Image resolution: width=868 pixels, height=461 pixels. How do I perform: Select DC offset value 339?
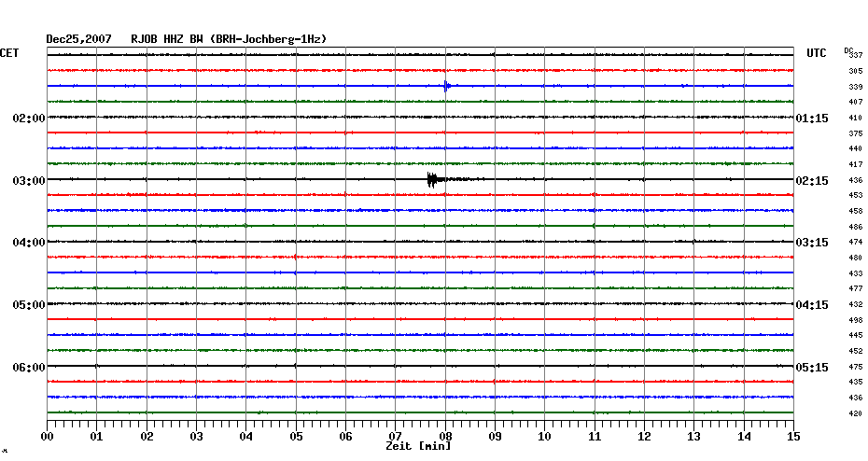pos(856,87)
